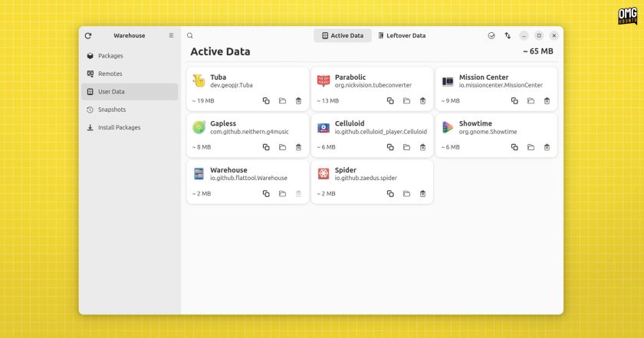Go to Packages in sidebar
Viewport: 644px width, 338px height.
(130, 56)
